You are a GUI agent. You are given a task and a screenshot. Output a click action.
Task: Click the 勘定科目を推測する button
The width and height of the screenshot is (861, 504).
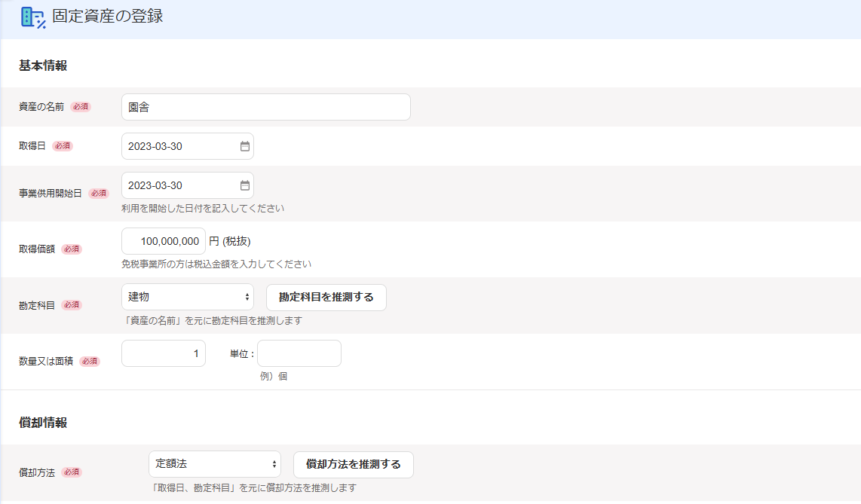click(x=326, y=298)
